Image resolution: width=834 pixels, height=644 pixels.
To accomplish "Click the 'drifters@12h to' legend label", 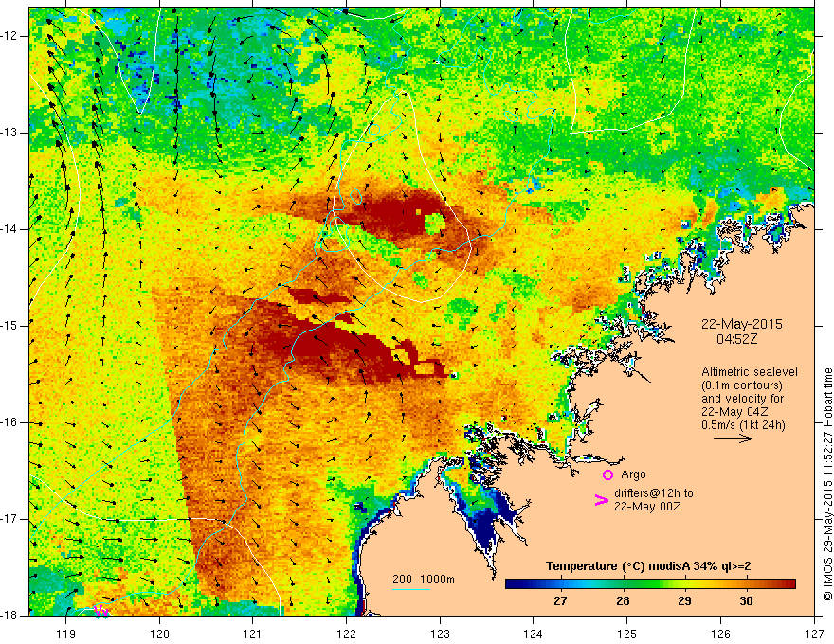I will [654, 493].
